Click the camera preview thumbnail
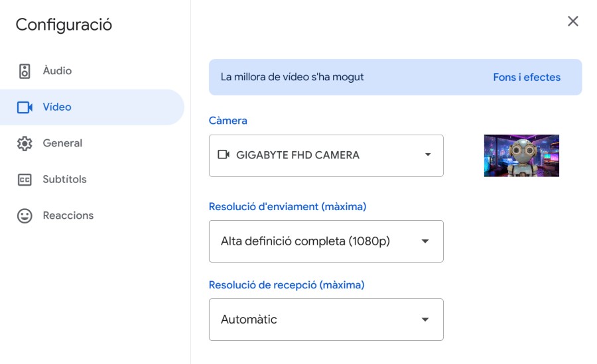This screenshot has height=364, width=597. (521, 156)
